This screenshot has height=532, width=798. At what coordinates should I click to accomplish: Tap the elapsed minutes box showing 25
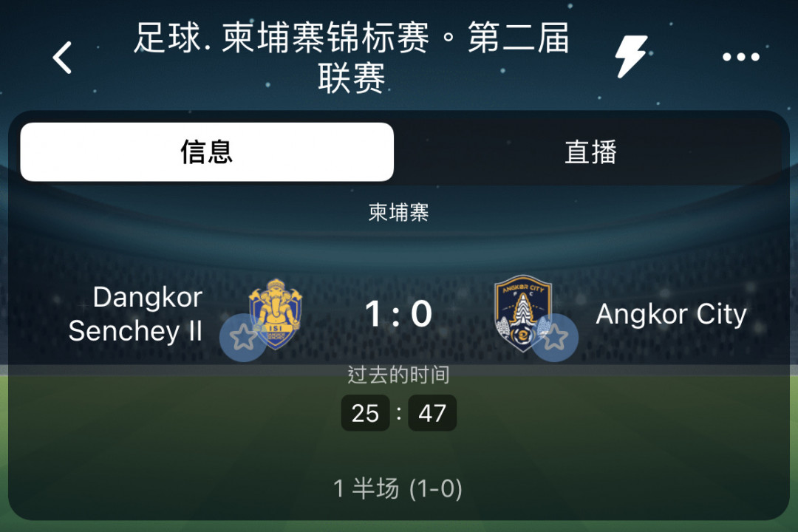tap(366, 413)
